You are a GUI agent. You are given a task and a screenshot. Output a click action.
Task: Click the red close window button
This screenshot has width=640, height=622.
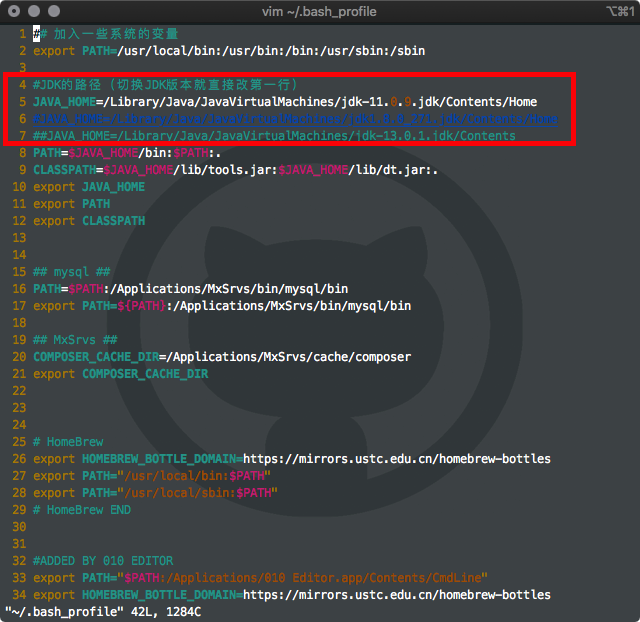point(14,11)
